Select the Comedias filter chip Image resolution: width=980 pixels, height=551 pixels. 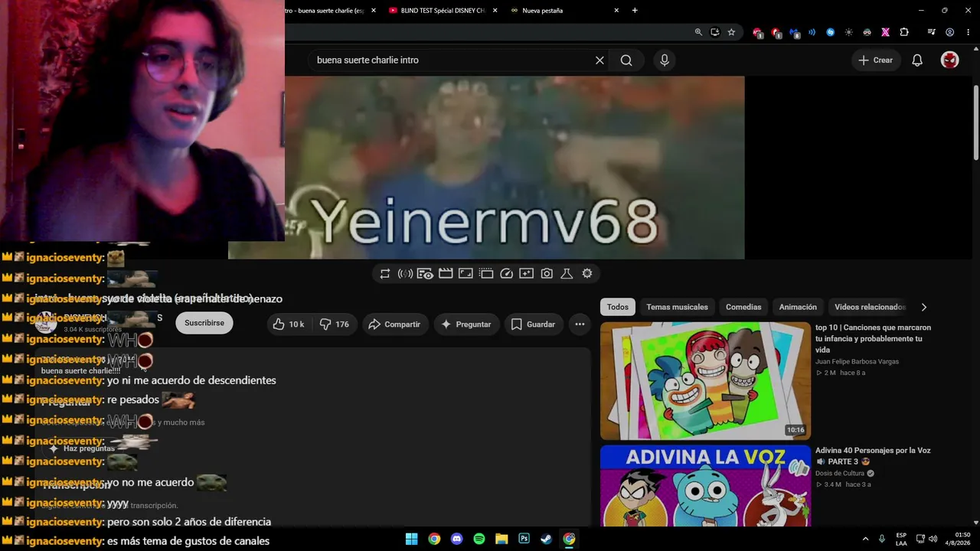tap(743, 307)
